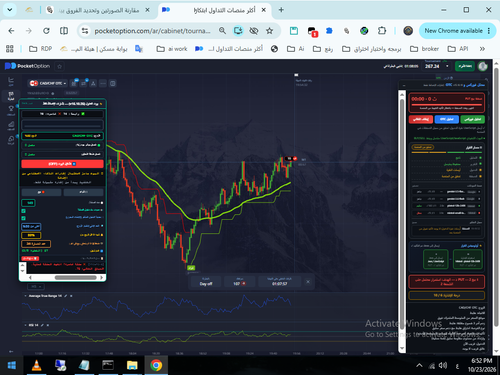500x375 pixels.
Task: Click the teal save extension icon in toolbar
Action: pyautogui.click(x=294, y=31)
